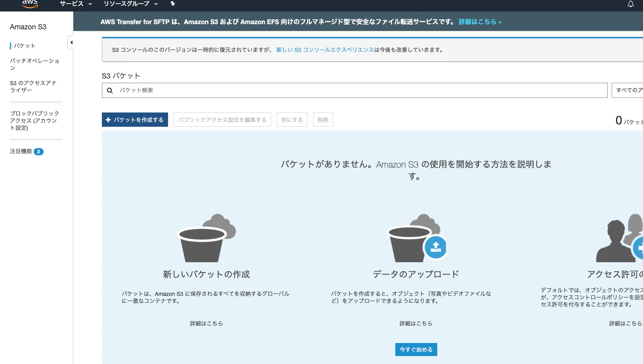Image resolution: width=643 pixels, height=364 pixels.
Task: Collapse the left sidebar with arrow toggle
Action: point(71,42)
